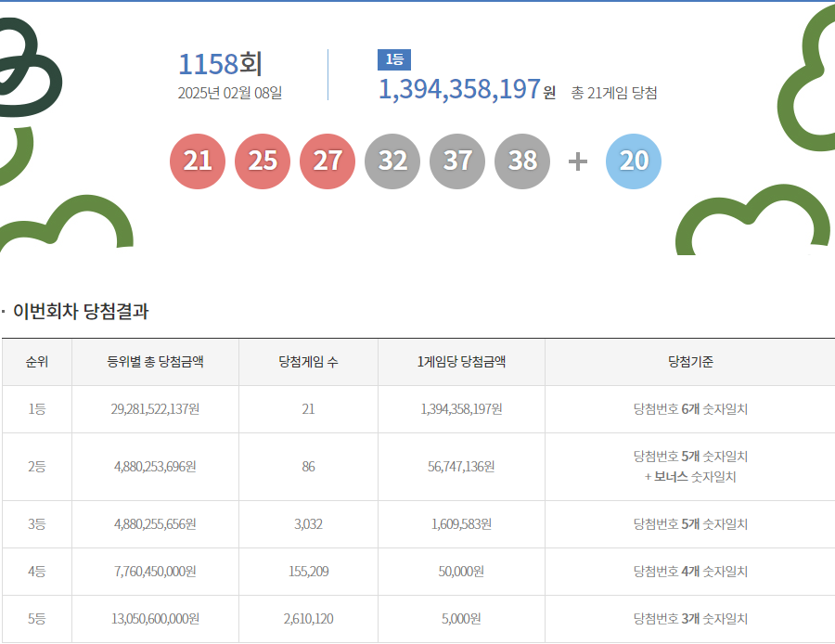Click the gray ball numbered 32
The height and width of the screenshot is (644, 835).
(x=392, y=161)
